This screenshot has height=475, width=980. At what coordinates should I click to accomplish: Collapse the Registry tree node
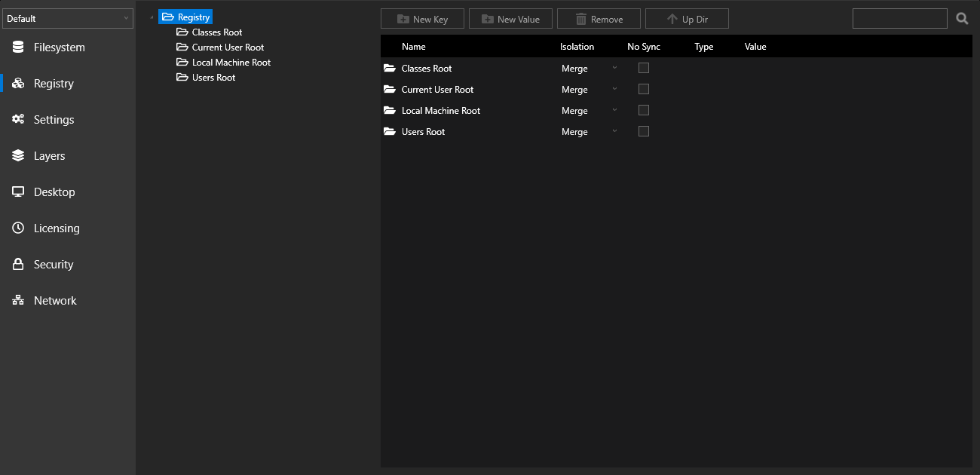152,17
